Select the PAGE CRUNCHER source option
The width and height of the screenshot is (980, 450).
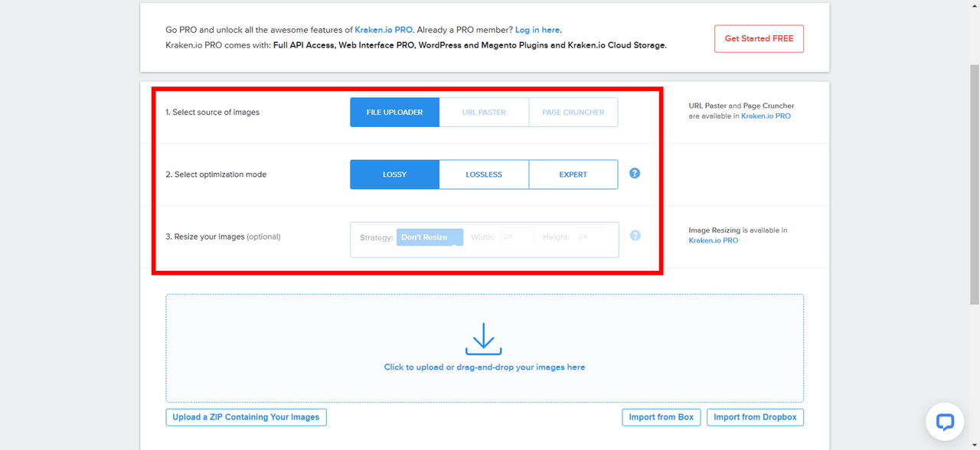pyautogui.click(x=573, y=112)
